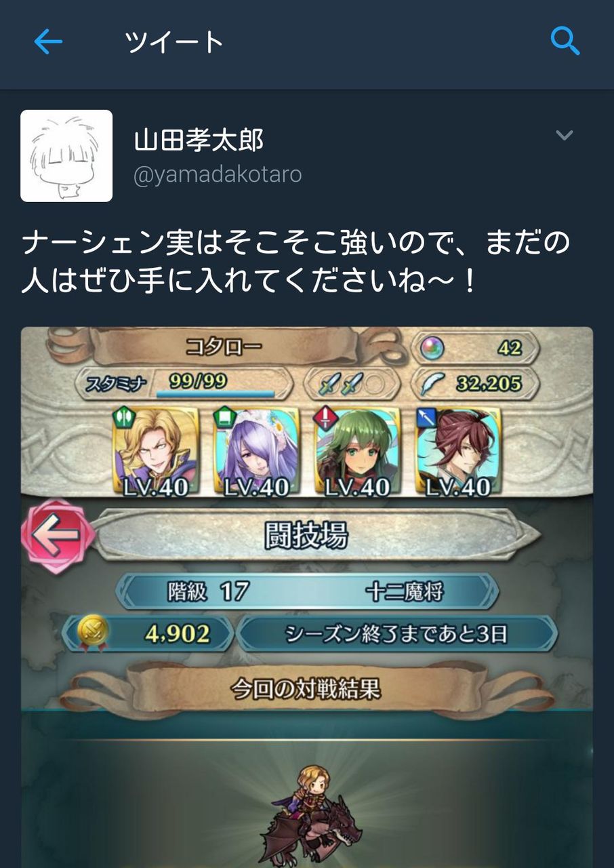Select the green-haired LV.40 hero portrait
The image size is (614, 868).
coord(357,451)
